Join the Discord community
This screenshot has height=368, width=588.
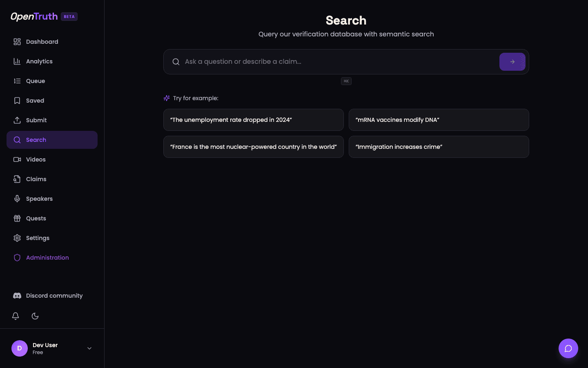(x=54, y=295)
